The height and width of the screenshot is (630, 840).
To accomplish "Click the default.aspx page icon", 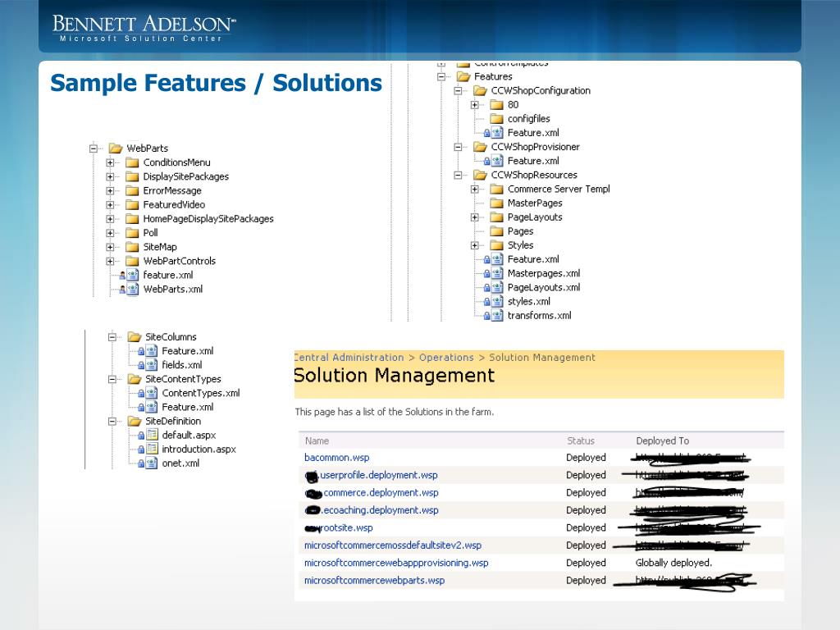I will [152, 435].
